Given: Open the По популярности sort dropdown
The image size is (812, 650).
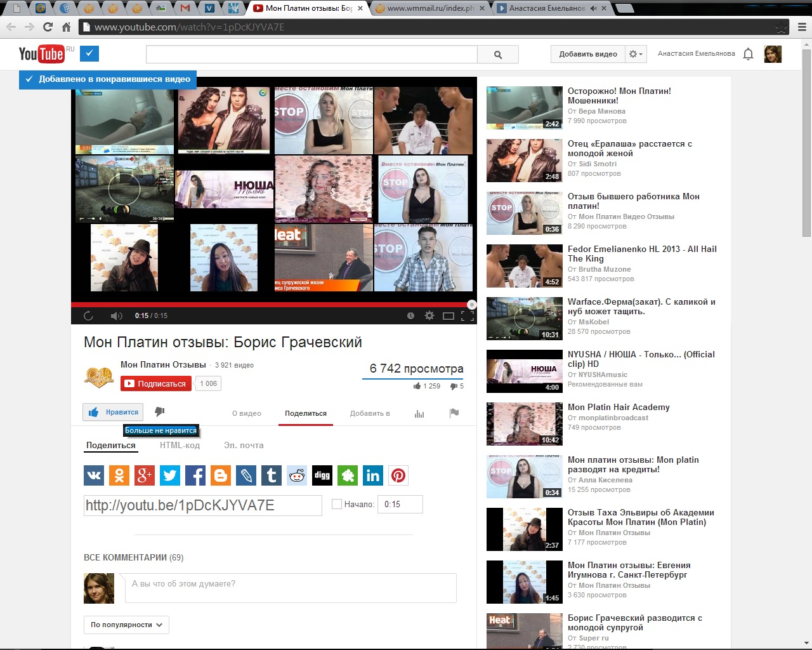Looking at the screenshot, I should (x=126, y=625).
